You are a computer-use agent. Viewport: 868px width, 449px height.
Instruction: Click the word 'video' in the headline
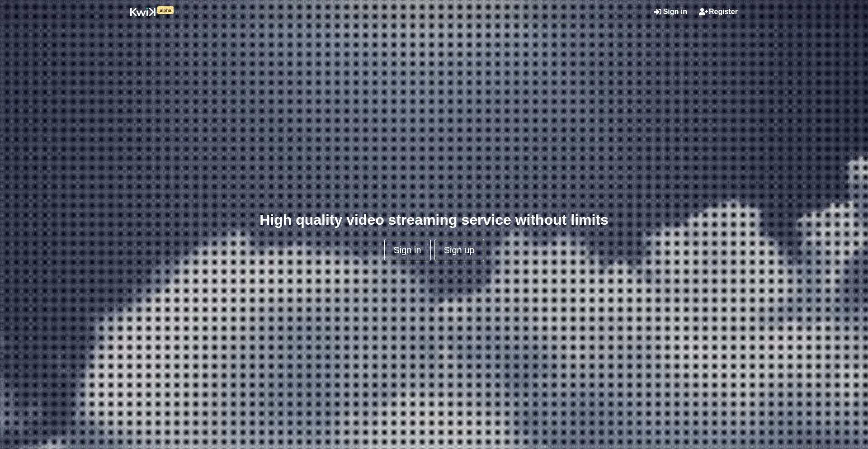[x=365, y=220]
